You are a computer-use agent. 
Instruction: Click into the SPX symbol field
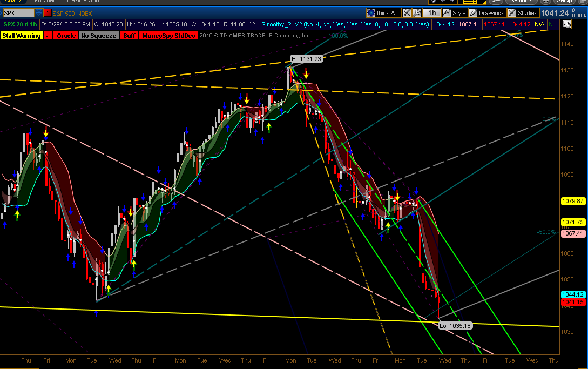(x=18, y=13)
